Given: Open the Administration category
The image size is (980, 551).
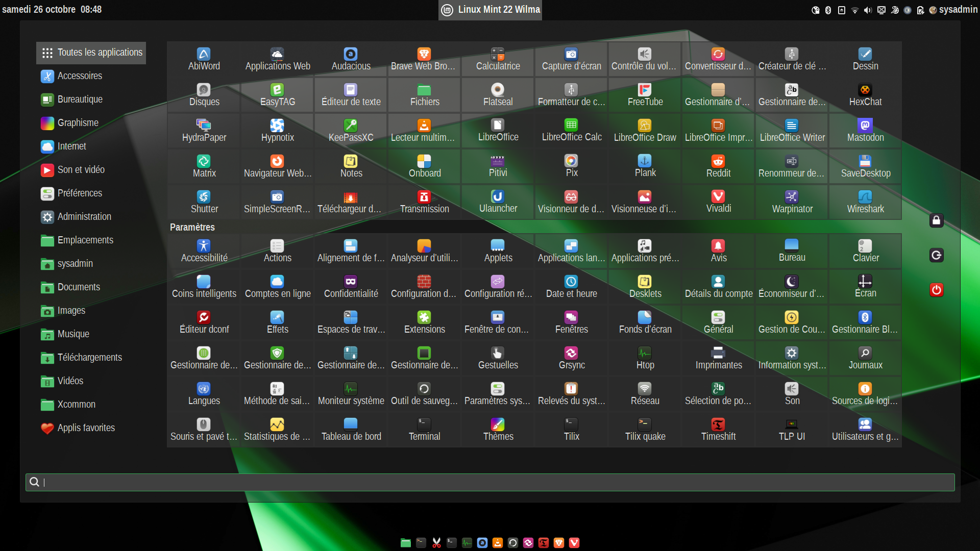Looking at the screenshot, I should point(84,217).
